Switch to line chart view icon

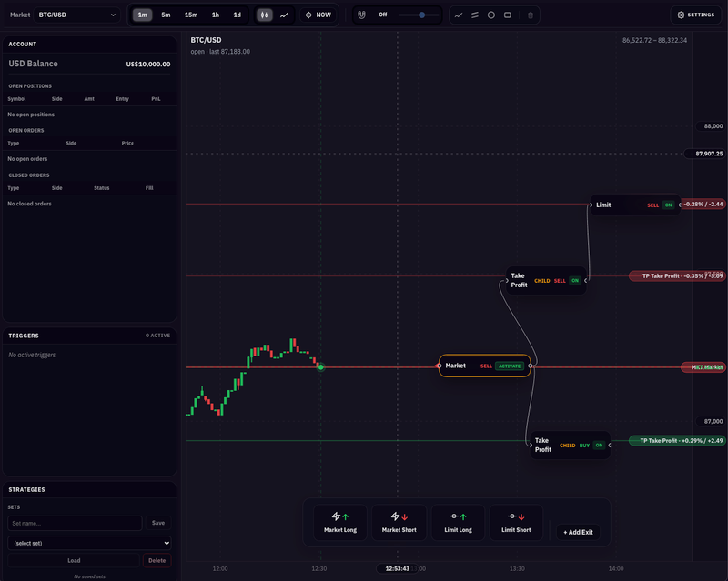pyautogui.click(x=285, y=15)
